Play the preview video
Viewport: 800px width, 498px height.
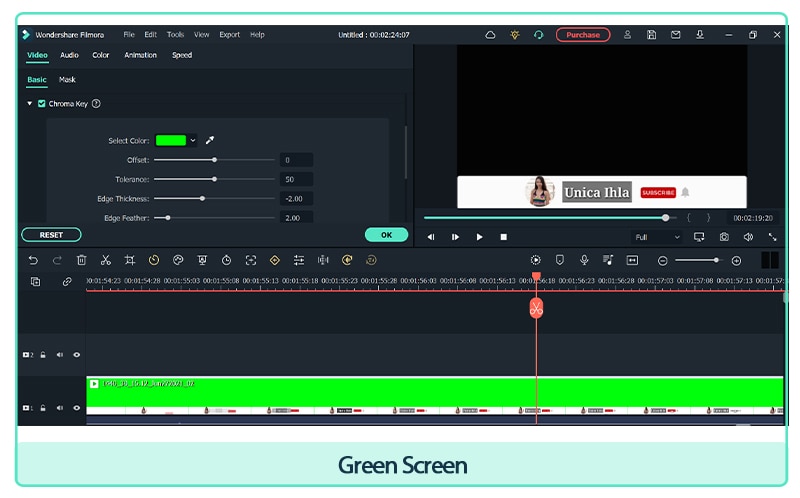coord(479,237)
